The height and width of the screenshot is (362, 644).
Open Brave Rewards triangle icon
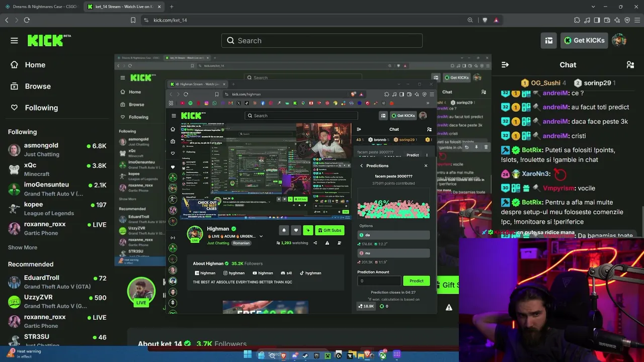tap(496, 20)
